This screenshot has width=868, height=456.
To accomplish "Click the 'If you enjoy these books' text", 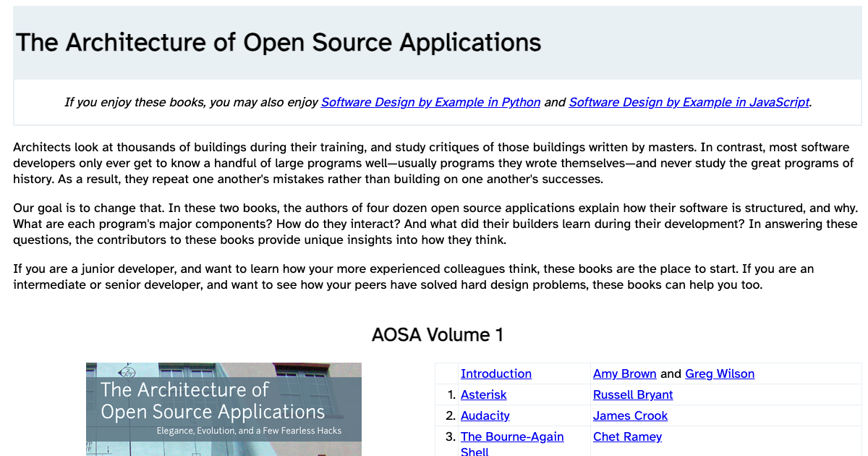I will (x=192, y=102).
